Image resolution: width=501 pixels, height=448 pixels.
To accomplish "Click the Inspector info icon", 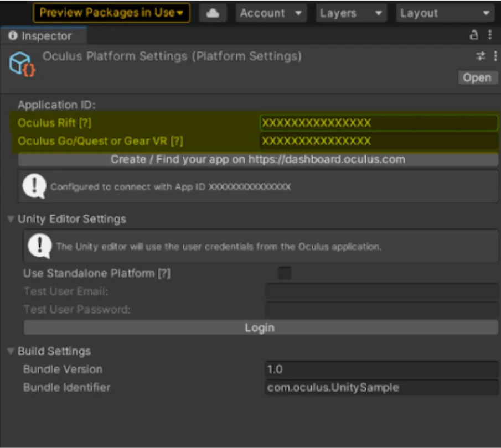I will [13, 35].
